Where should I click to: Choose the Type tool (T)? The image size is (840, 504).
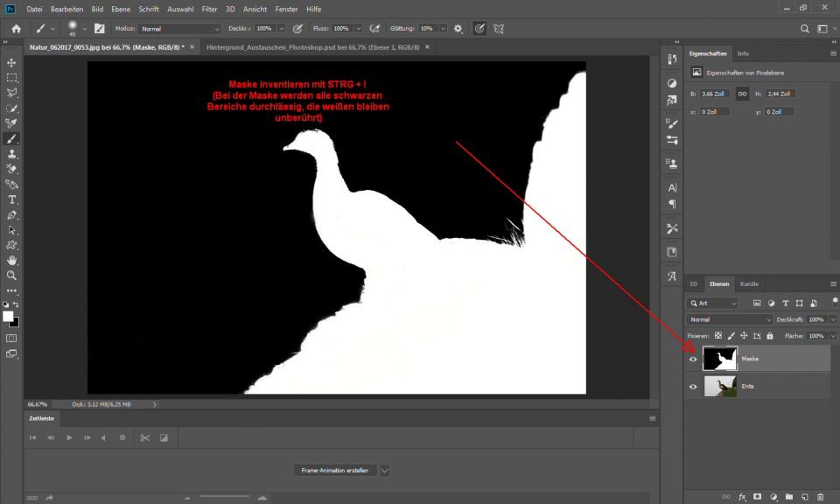(x=11, y=199)
